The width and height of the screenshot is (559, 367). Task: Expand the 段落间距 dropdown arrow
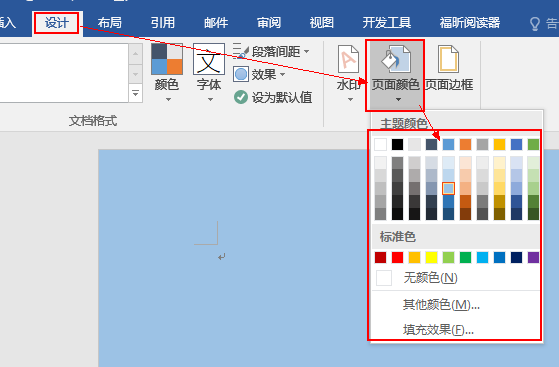307,52
